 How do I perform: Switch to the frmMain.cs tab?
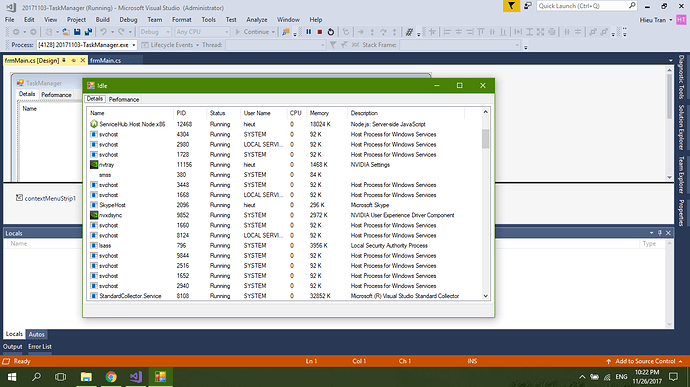click(x=106, y=61)
